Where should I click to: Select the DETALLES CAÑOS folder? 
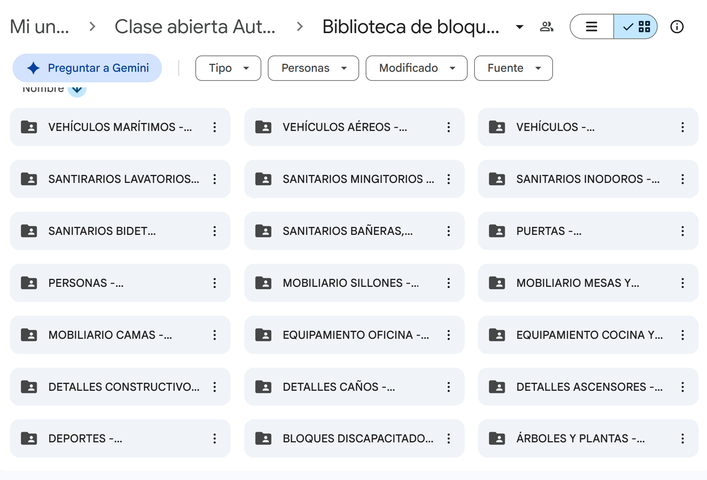click(x=354, y=387)
